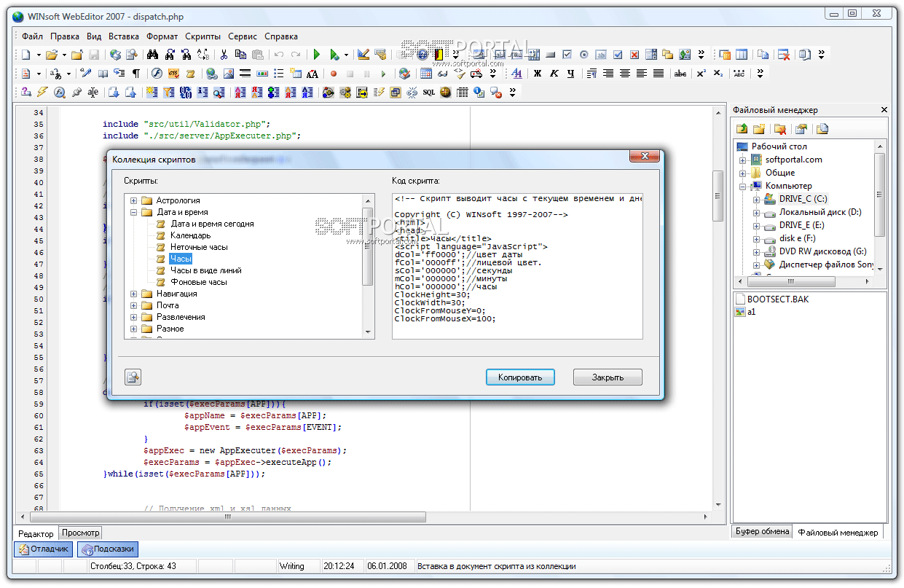
Task: Click the red Record macro circle icon
Action: pyautogui.click(x=334, y=74)
